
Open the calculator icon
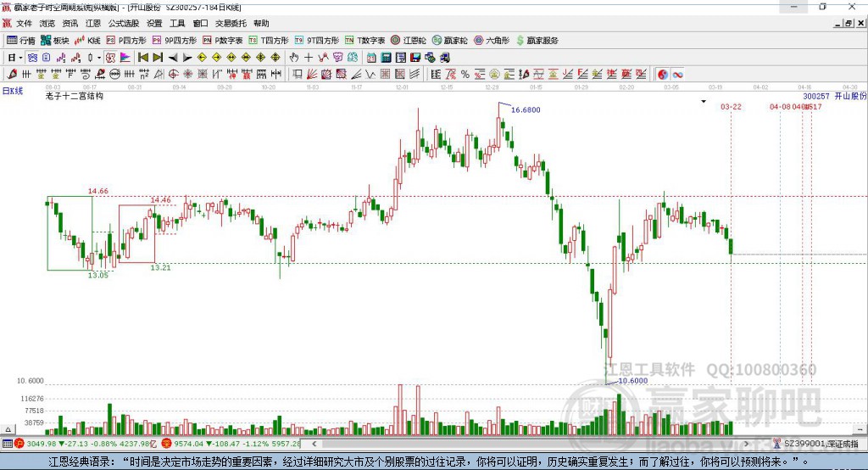coord(387,58)
